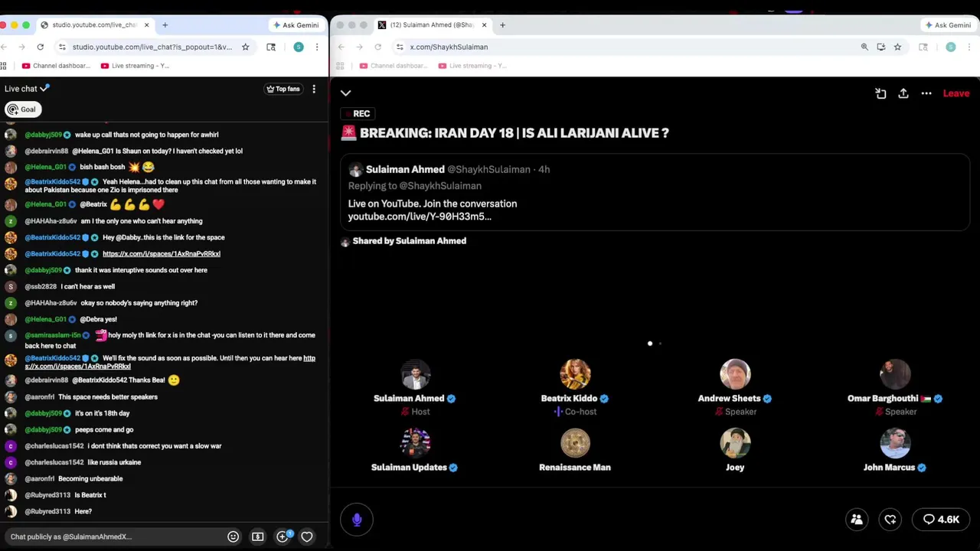Click the Super Chat dollar icon
Screen dimensions: 980x551
click(x=258, y=536)
